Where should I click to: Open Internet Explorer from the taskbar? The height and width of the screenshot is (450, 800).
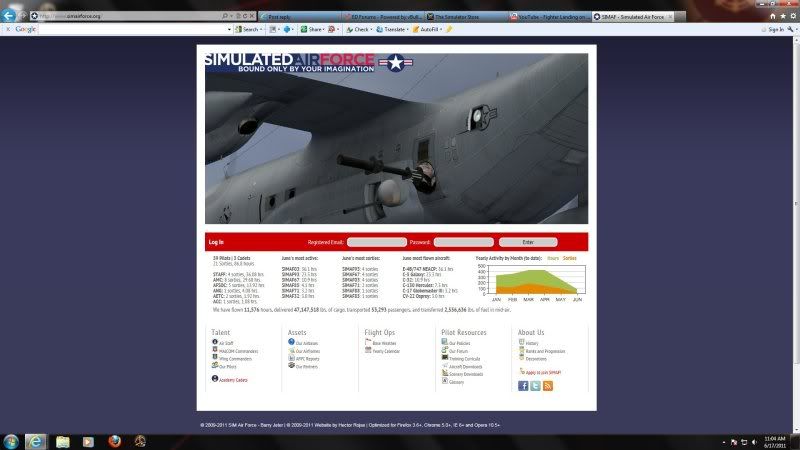pos(38,441)
